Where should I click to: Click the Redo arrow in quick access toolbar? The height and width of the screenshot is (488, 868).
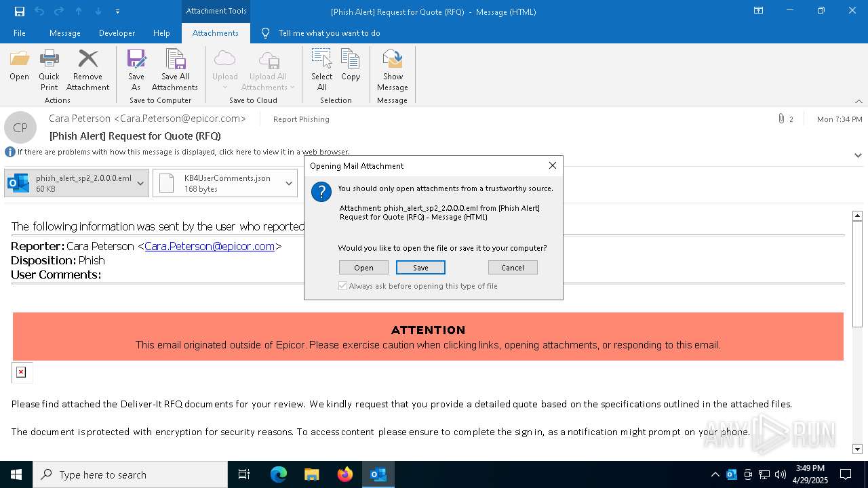click(x=59, y=12)
